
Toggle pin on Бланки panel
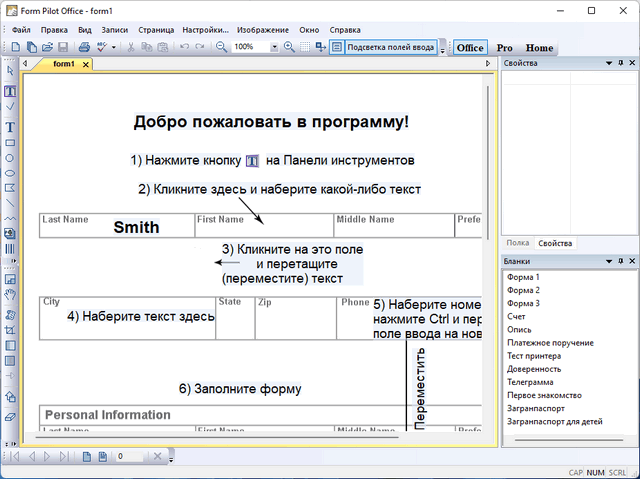click(x=620, y=261)
